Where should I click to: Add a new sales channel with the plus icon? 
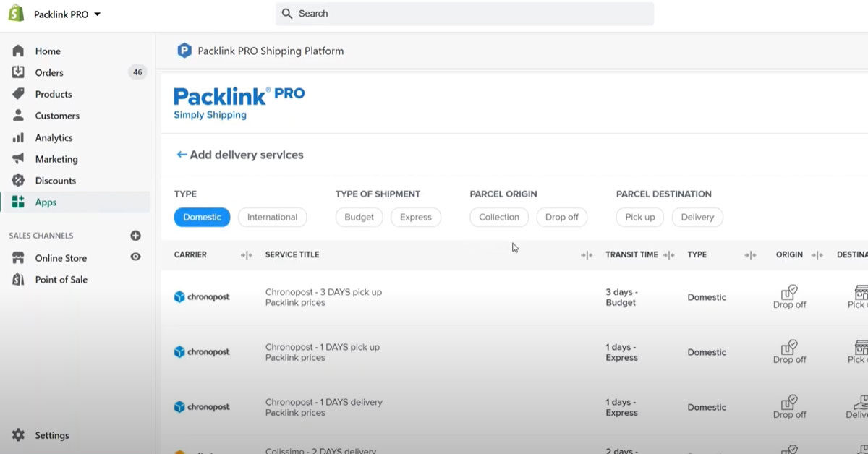point(136,235)
